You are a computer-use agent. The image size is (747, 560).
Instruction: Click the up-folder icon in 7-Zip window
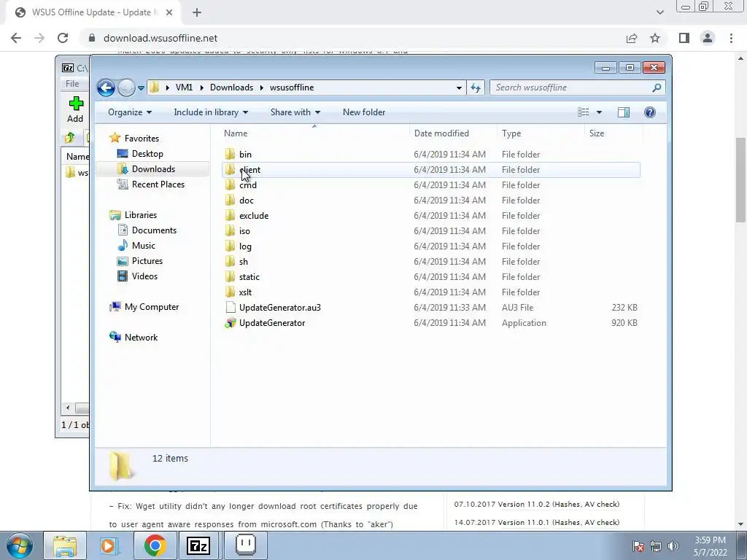coord(69,138)
